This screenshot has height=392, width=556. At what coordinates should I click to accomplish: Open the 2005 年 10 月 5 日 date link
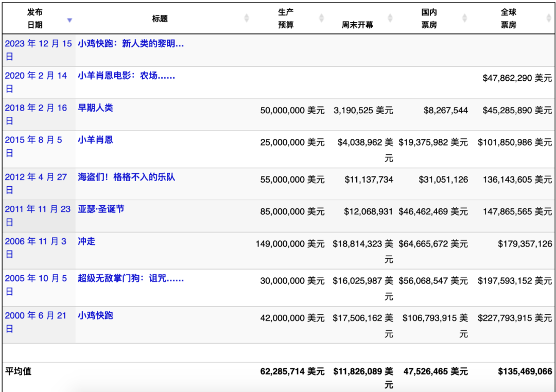pos(36,284)
